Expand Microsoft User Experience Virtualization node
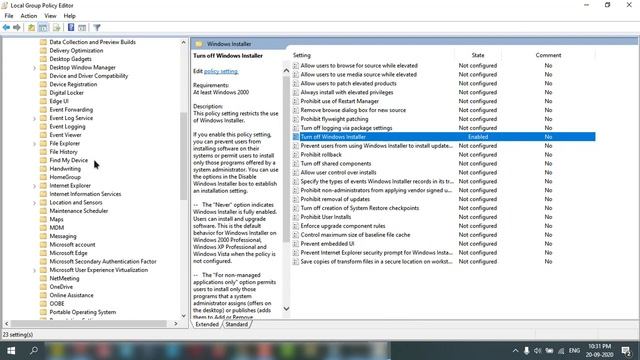Screen dimensions: 640x360 [34, 270]
